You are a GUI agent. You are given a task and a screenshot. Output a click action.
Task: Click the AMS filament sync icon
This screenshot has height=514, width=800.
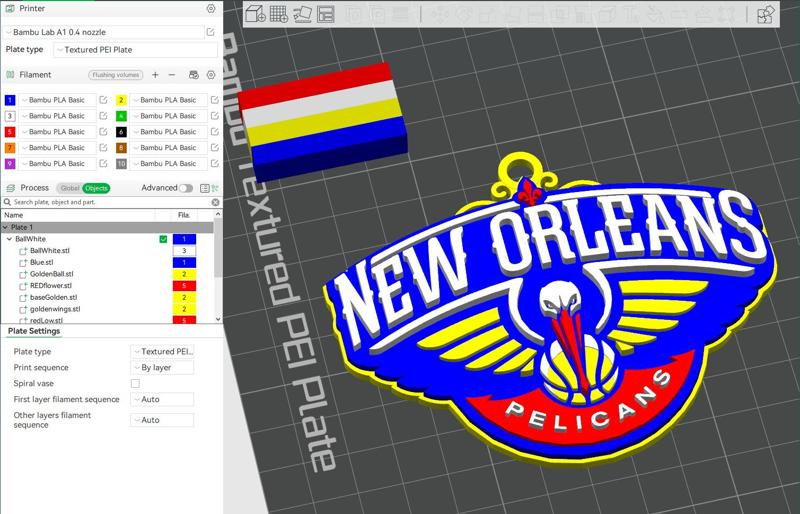(193, 75)
